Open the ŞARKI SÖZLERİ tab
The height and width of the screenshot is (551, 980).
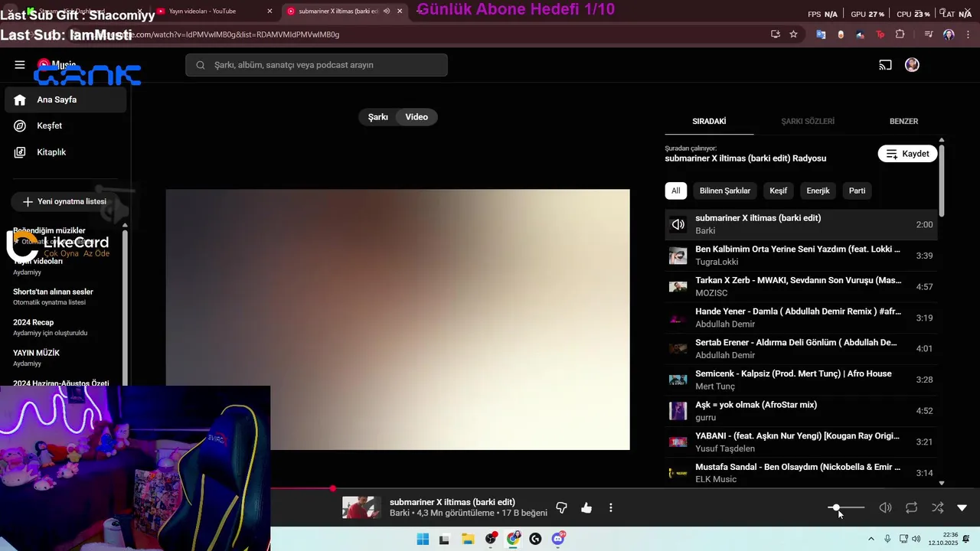808,122
